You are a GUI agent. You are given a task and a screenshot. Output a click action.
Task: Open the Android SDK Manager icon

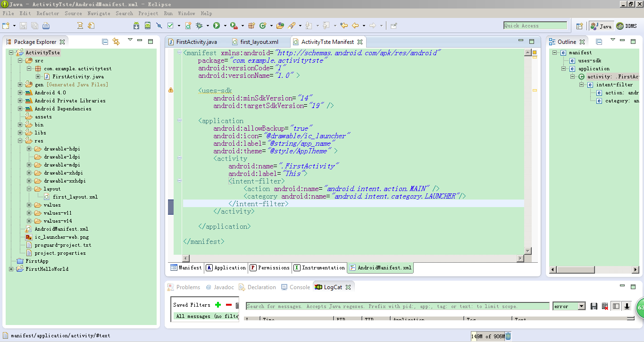(136, 25)
